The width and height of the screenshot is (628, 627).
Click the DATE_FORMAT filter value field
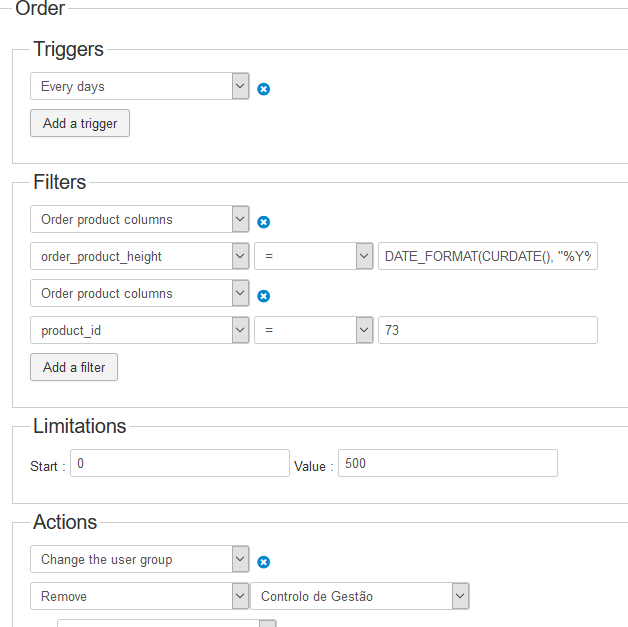click(487, 256)
